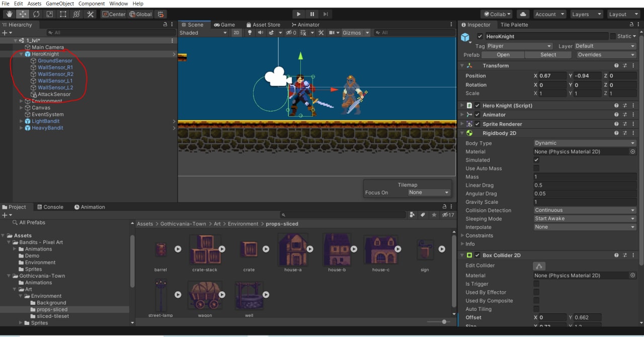Click the Center pivot toggle button

tap(114, 14)
